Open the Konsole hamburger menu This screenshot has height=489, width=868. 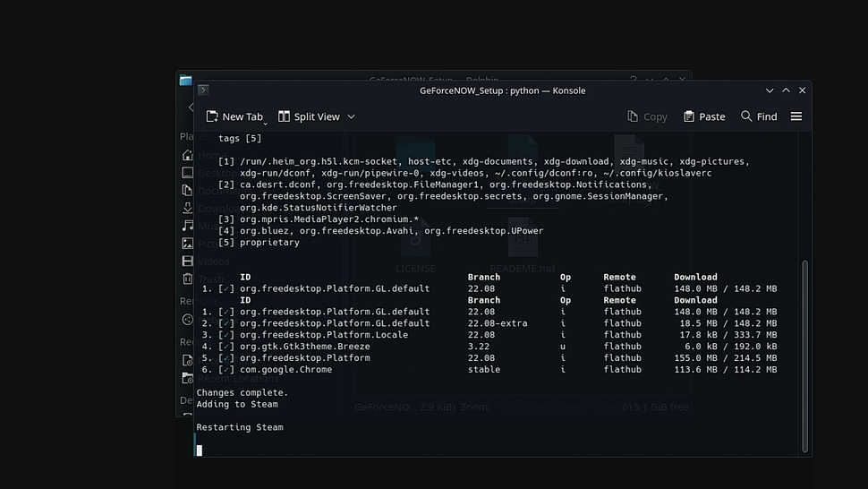(x=796, y=116)
